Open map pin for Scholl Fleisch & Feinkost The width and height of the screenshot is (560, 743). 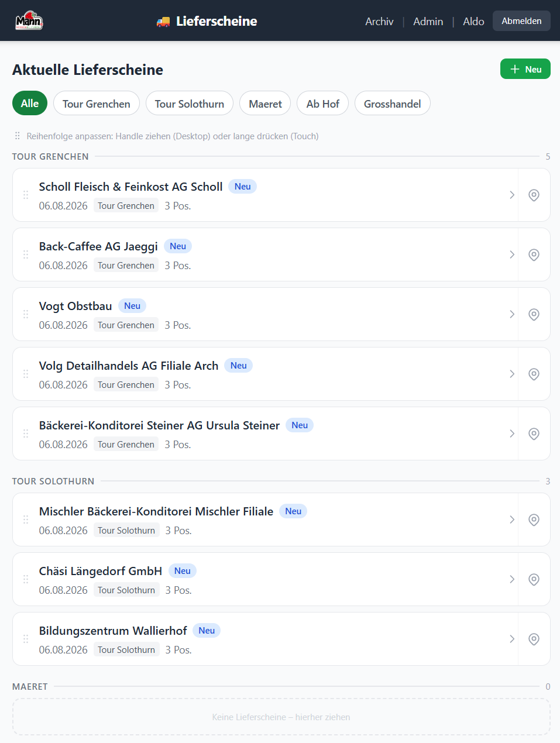click(534, 195)
